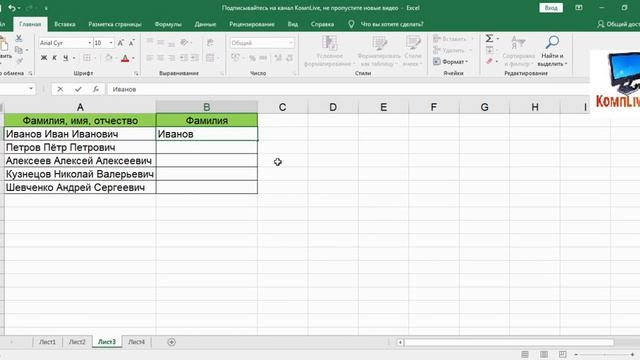Image resolution: width=640 pixels, height=360 pixels.
Task: Click the Percent Style button
Action: pyautogui.click(x=252, y=58)
